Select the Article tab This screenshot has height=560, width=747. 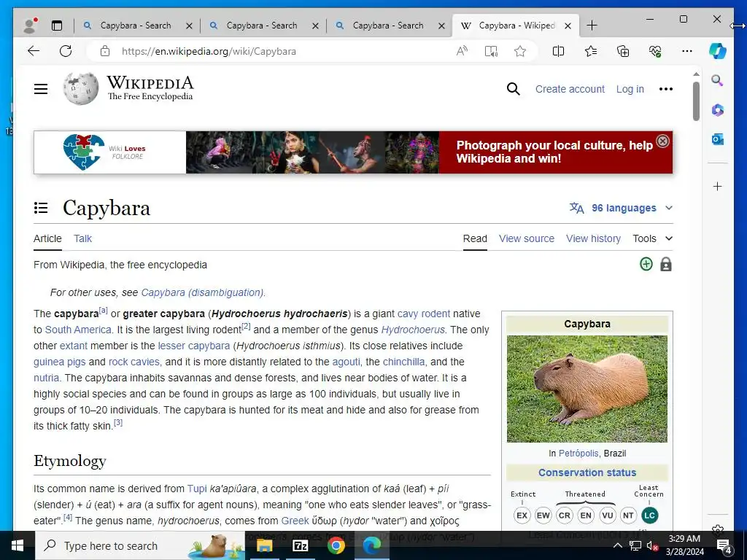(x=47, y=238)
